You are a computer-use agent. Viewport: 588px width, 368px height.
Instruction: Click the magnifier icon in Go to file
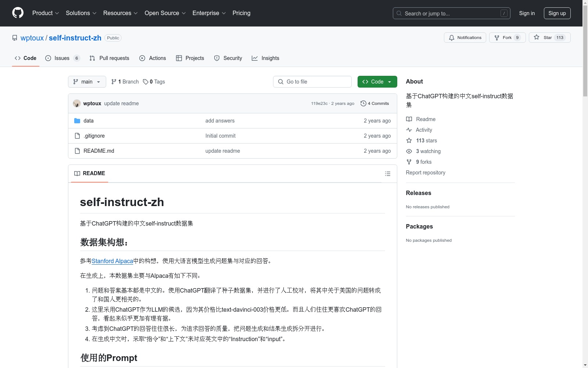(x=281, y=82)
